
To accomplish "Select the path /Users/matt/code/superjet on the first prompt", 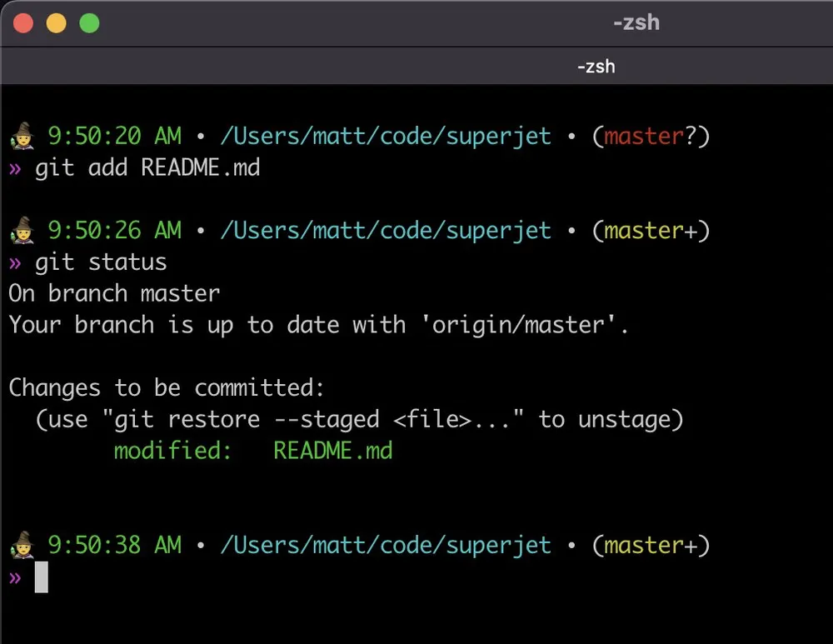I will coord(385,136).
